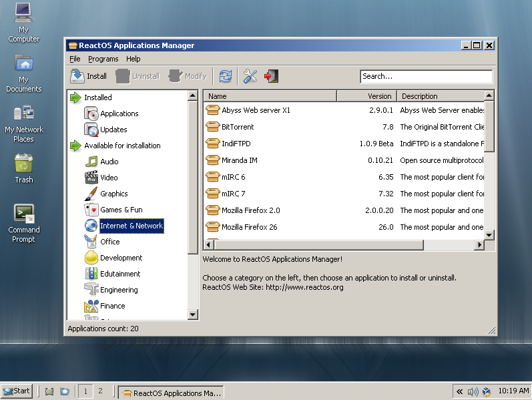Click the category tree vertical scrollbar thumb
This screenshot has height=400, width=532.
(193, 177)
